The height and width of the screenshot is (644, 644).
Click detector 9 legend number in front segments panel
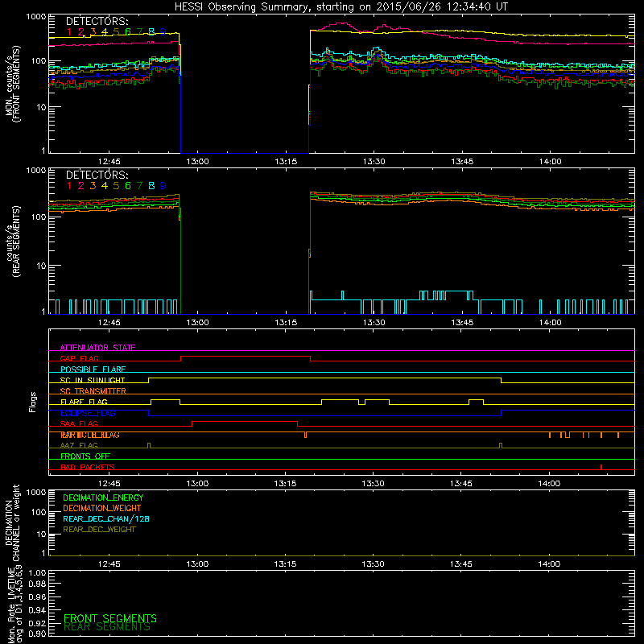[x=163, y=32]
